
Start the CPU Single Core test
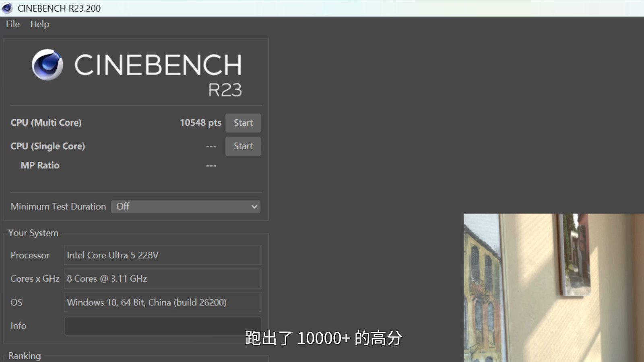pos(243,146)
